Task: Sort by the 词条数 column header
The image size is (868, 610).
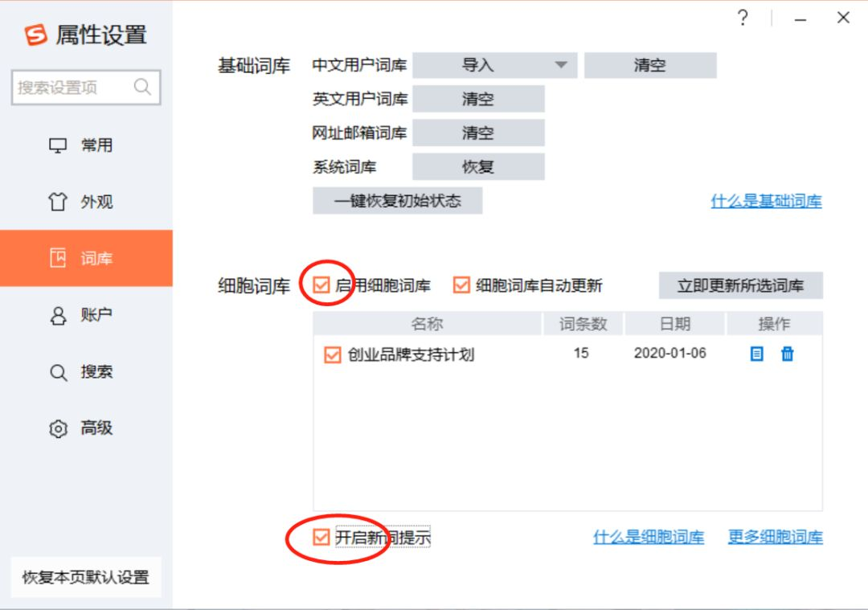Action: 583,324
